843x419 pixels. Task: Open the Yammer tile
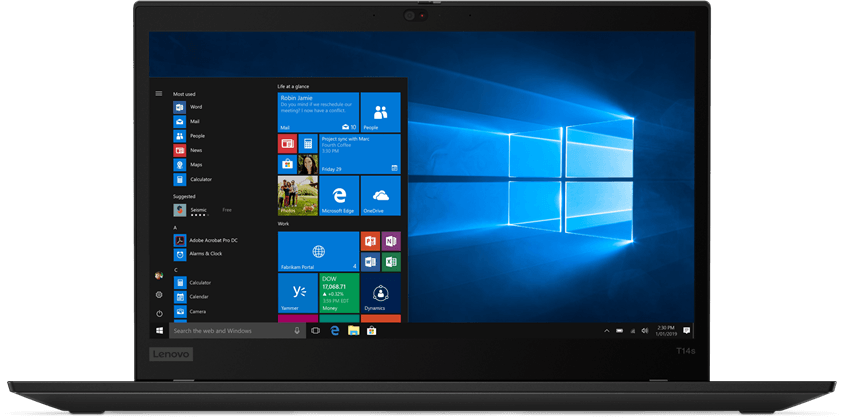tap(297, 292)
